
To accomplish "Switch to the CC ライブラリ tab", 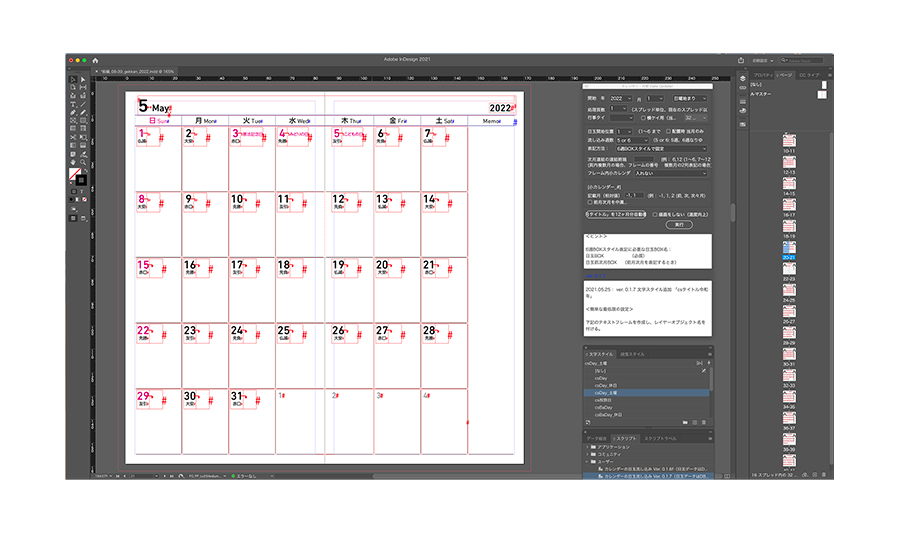I will [x=809, y=75].
